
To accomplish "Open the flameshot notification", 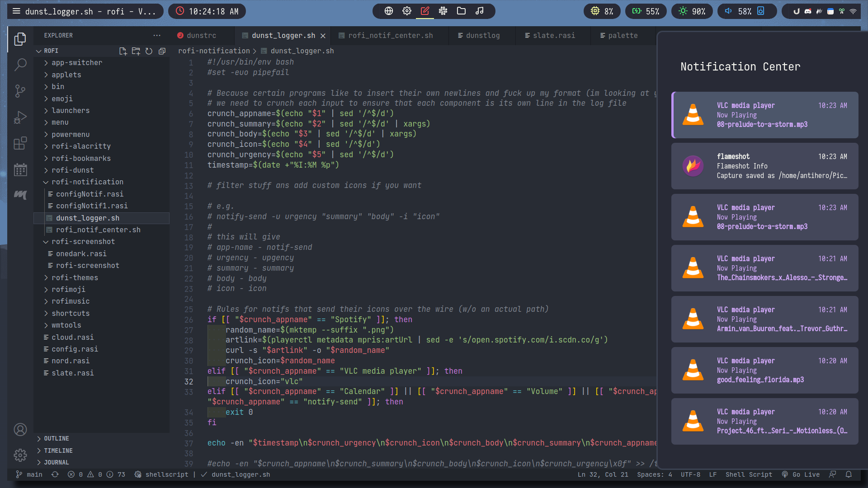I will pyautogui.click(x=764, y=166).
